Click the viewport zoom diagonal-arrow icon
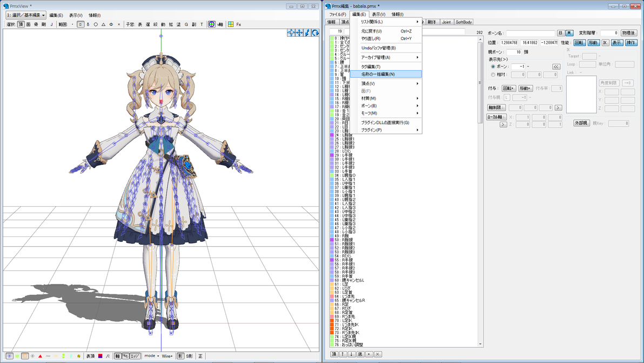Screen dimensions: 644x363 tap(307, 33)
